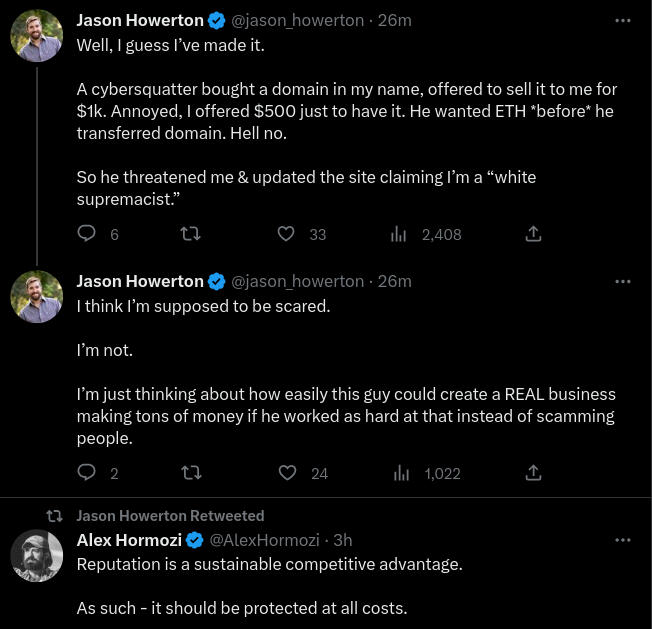Open the "Jason Howerton Retweeted" label

[170, 516]
